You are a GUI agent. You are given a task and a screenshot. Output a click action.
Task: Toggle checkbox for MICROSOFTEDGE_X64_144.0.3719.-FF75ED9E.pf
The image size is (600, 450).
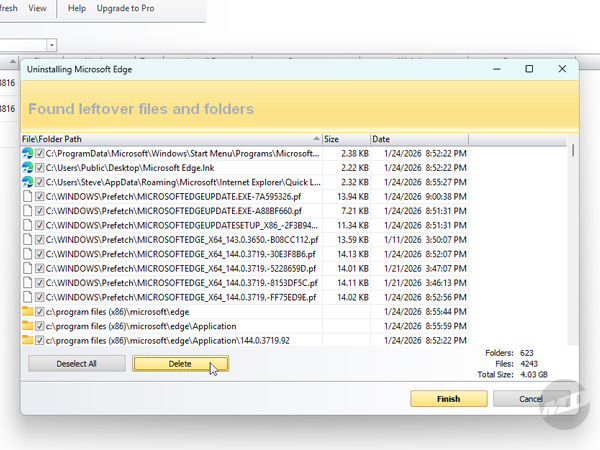pyautogui.click(x=40, y=298)
